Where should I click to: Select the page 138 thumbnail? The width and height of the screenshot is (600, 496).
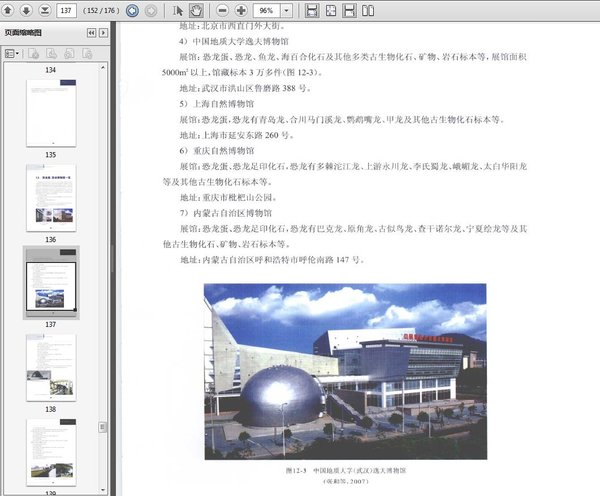point(50,367)
